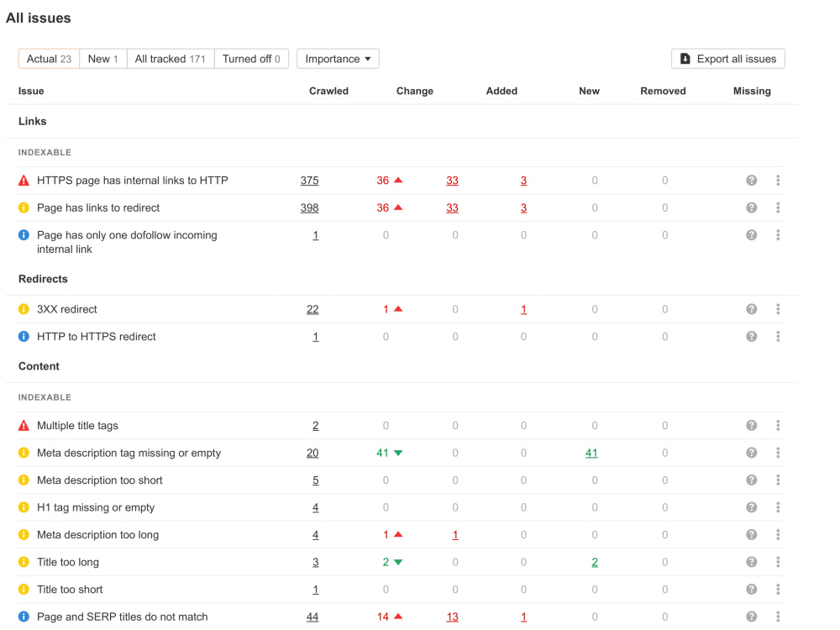Expand options for Page has only one dofollow row
This screenshot has height=630, width=840.
778,235
